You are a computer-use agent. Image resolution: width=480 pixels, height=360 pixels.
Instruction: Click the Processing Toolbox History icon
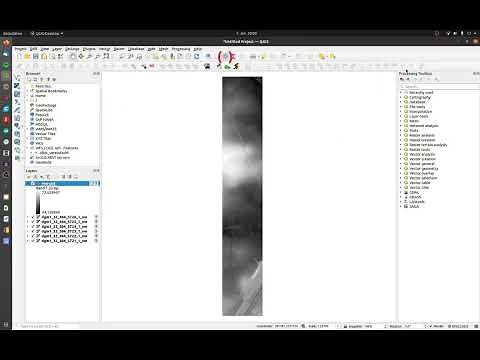pyautogui.click(x=415, y=79)
